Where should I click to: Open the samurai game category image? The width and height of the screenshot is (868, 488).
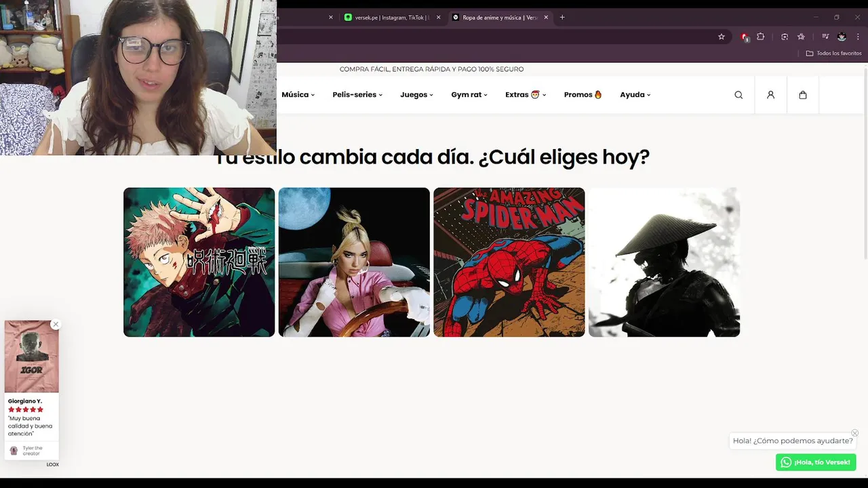tap(664, 262)
